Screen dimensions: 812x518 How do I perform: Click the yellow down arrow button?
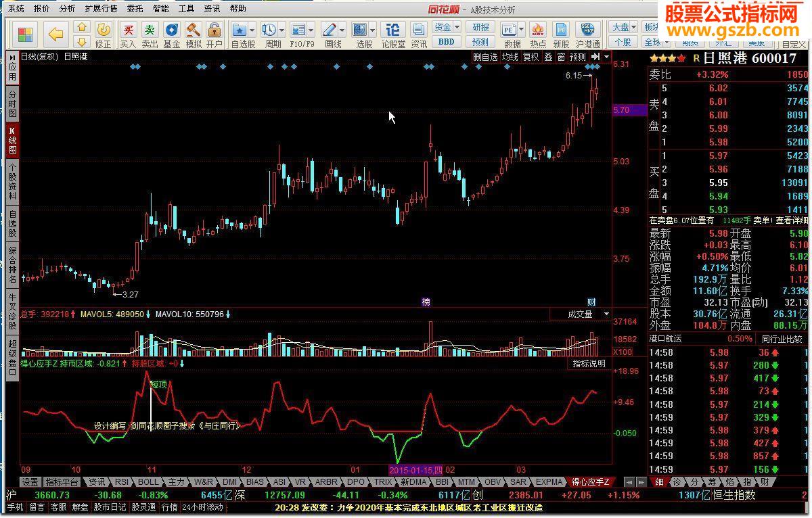(x=81, y=42)
